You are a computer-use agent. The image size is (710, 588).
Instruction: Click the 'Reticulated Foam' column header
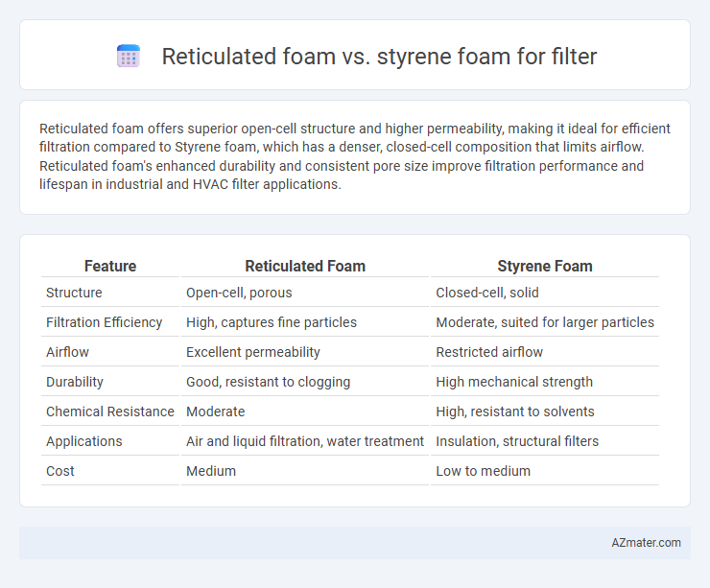305,266
